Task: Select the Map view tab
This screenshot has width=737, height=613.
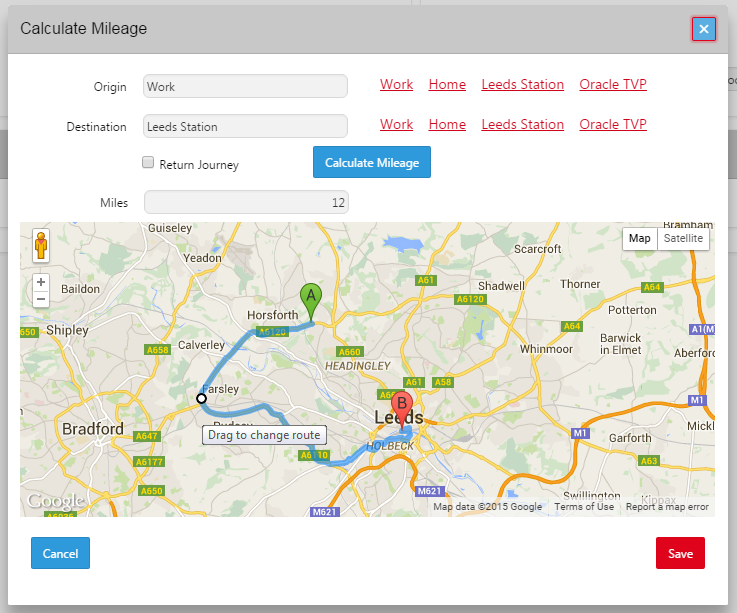Action: [640, 238]
